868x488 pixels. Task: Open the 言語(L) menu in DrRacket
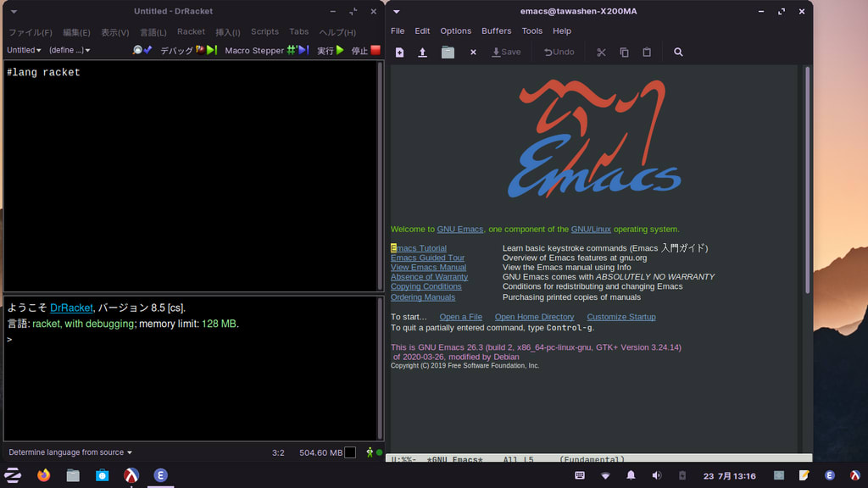(153, 32)
